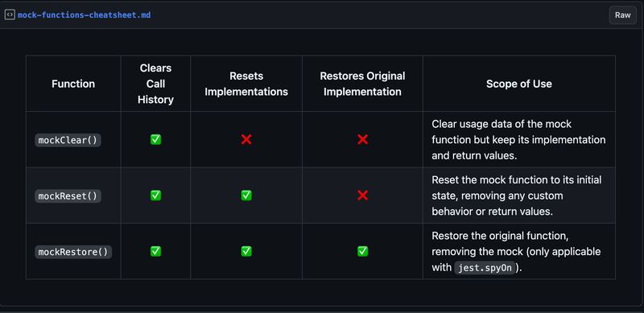Select the mockRestore() code label
The width and height of the screenshot is (644, 313).
tap(73, 252)
